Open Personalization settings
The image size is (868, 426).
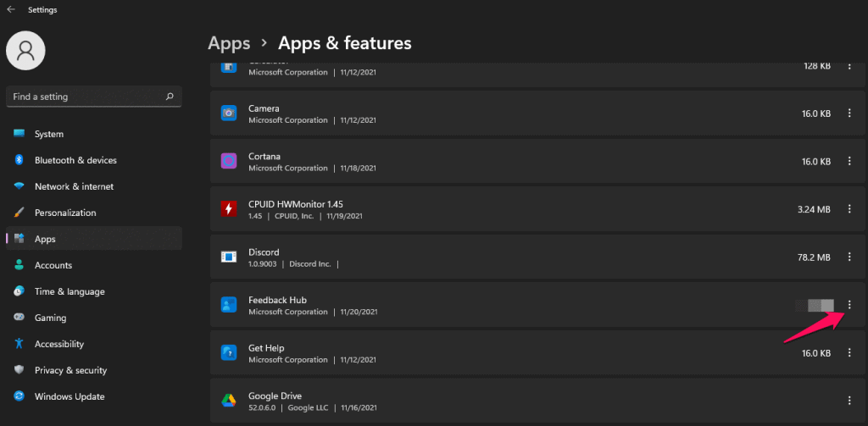click(65, 213)
